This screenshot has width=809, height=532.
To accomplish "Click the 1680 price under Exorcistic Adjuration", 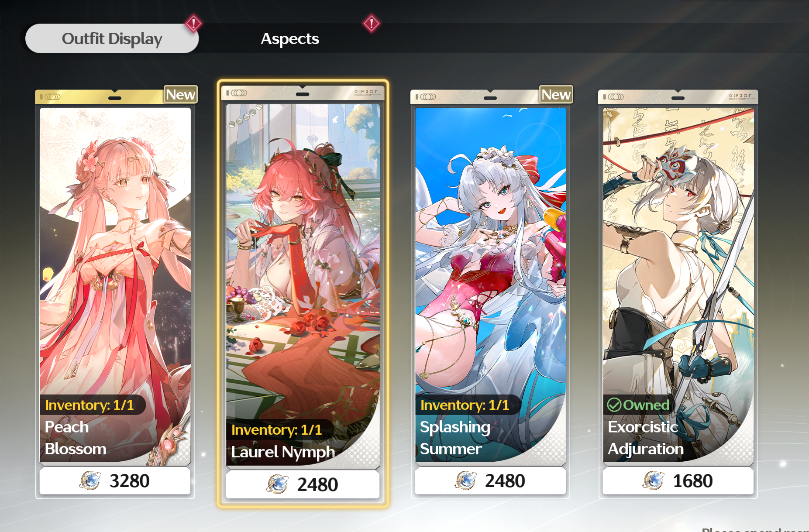I will tap(678, 481).
